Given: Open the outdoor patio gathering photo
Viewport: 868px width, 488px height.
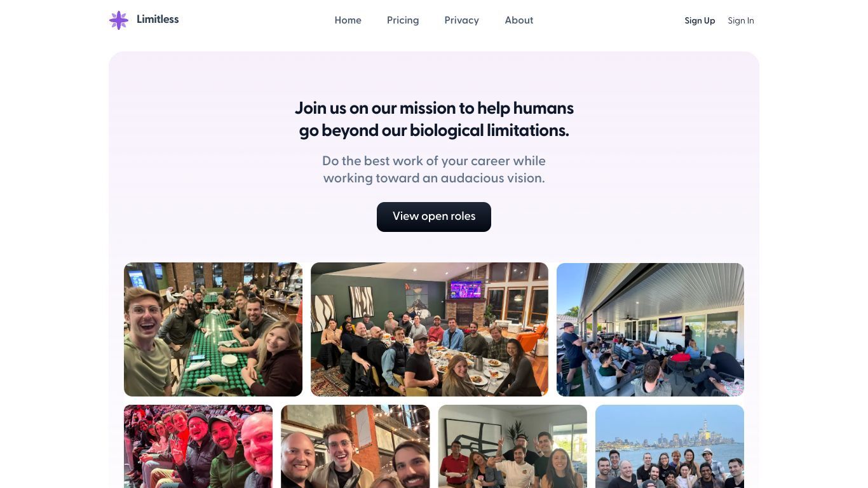Looking at the screenshot, I should click(650, 329).
